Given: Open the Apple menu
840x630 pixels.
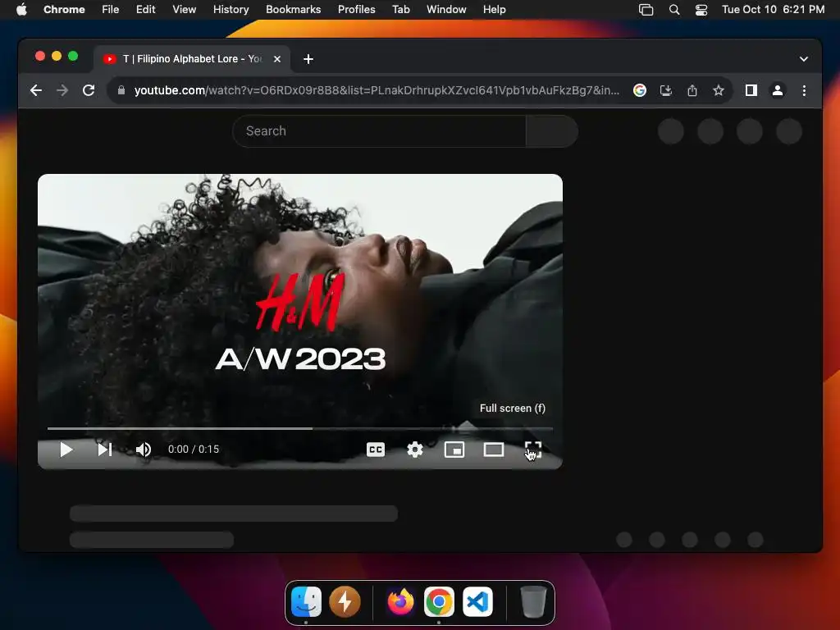Looking at the screenshot, I should (x=21, y=9).
